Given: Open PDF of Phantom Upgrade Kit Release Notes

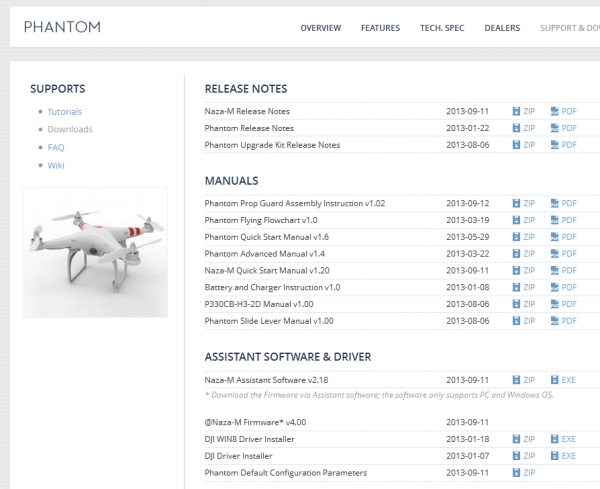Looking at the screenshot, I should tap(563, 145).
